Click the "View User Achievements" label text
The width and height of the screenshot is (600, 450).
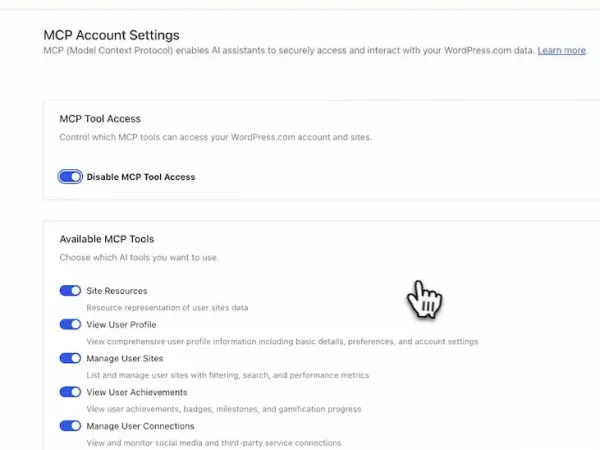tap(136, 392)
